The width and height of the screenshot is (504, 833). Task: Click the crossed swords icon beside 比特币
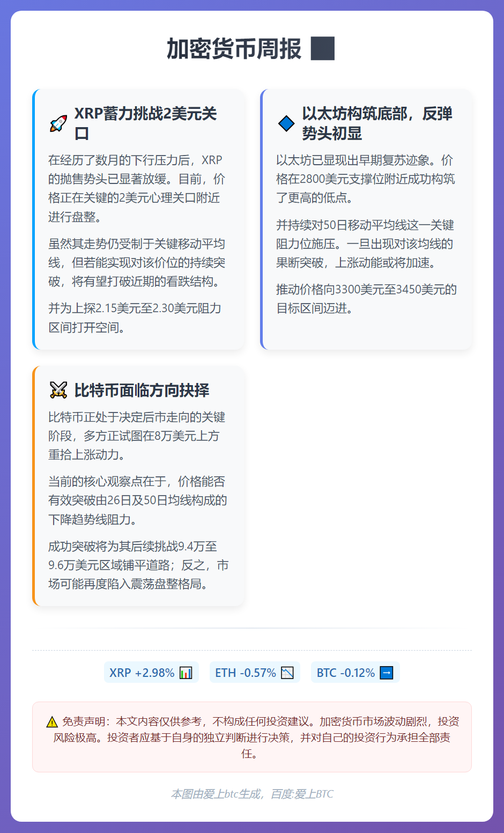click(58, 390)
